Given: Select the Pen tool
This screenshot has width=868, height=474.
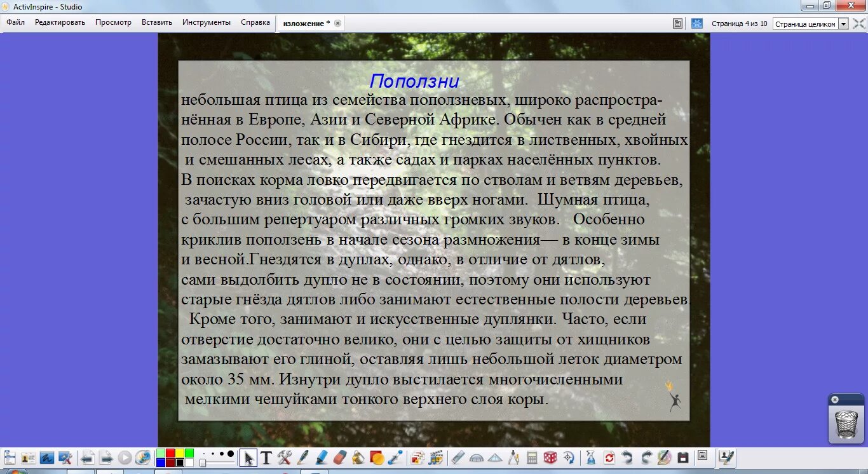Looking at the screenshot, I should pos(303,457).
